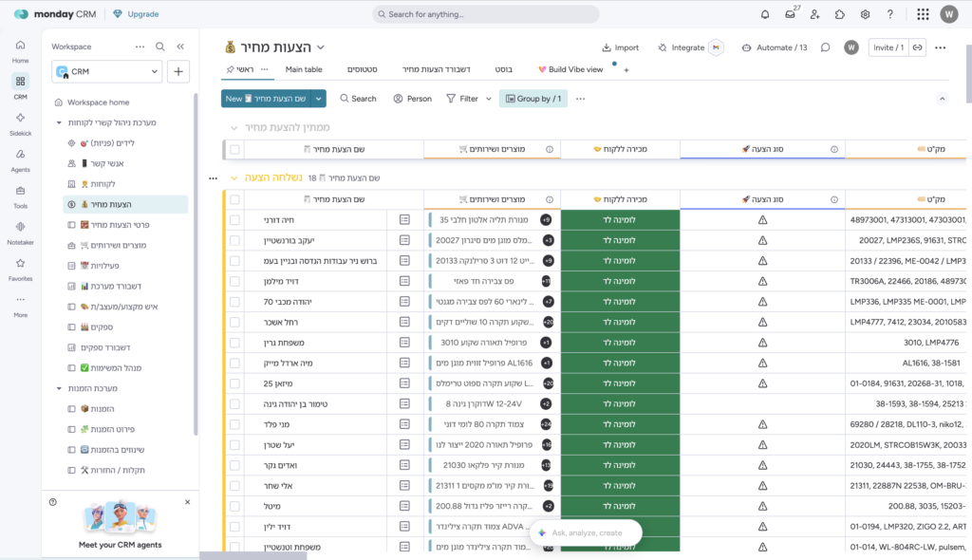Select the row חיה דורני checkbox

(x=234, y=219)
